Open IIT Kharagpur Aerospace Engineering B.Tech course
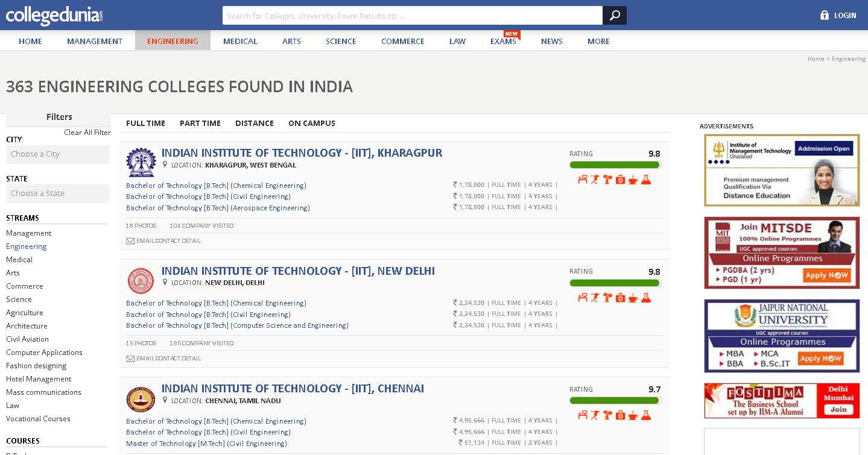The image size is (868, 455). coord(218,208)
